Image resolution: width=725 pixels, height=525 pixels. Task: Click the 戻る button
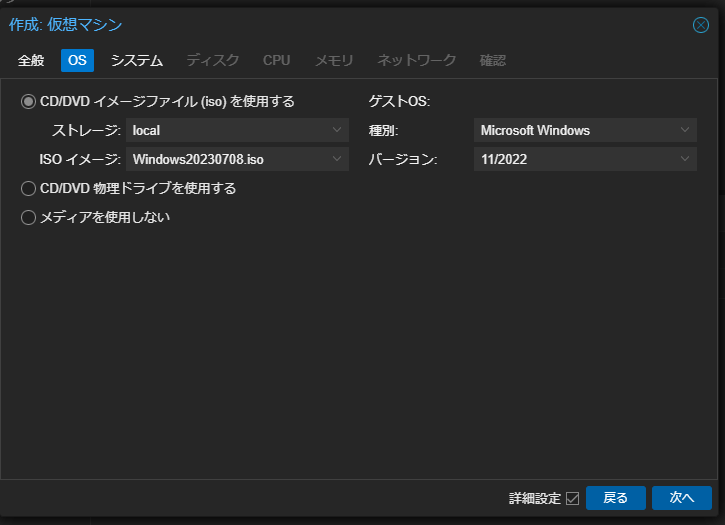pyautogui.click(x=615, y=498)
